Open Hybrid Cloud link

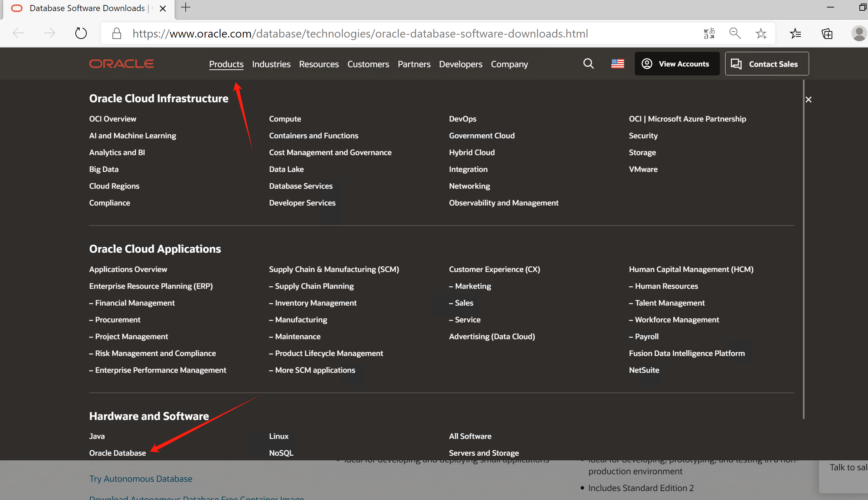point(472,152)
